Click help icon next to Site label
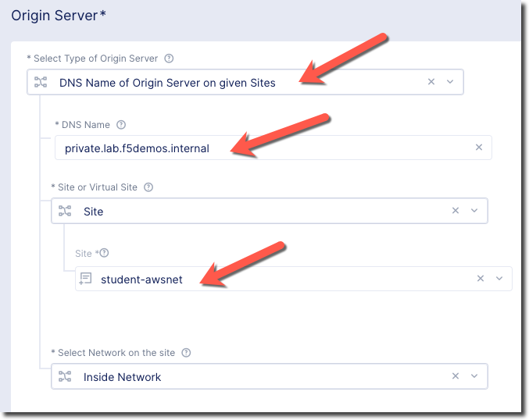The width and height of the screenshot is (529, 420). [x=104, y=253]
